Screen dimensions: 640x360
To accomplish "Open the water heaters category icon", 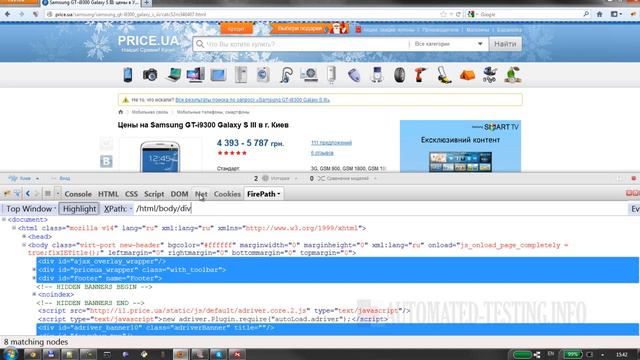I will [331, 75].
